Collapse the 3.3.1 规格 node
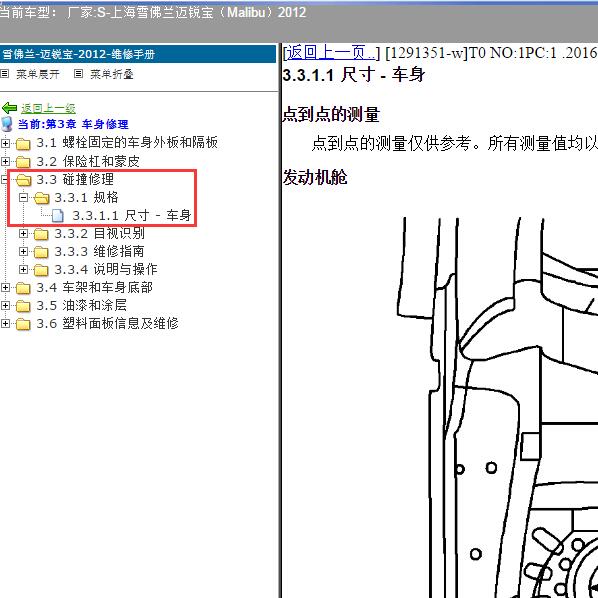 (24, 198)
